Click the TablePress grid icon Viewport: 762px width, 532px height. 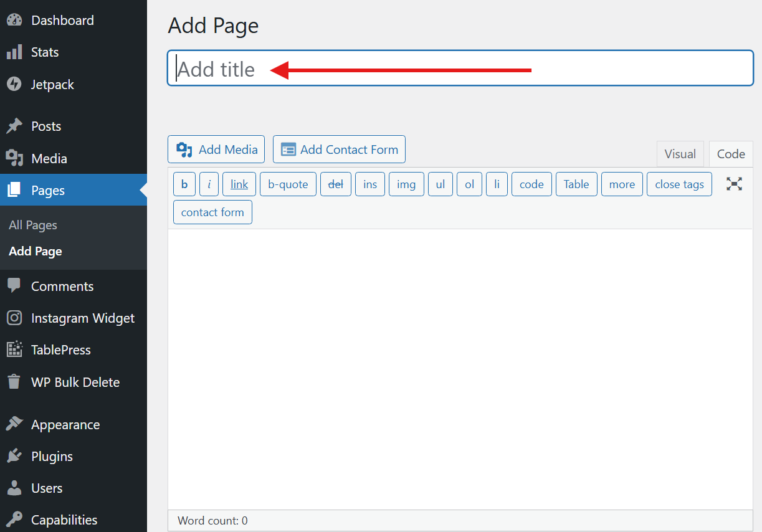pyautogui.click(x=14, y=349)
